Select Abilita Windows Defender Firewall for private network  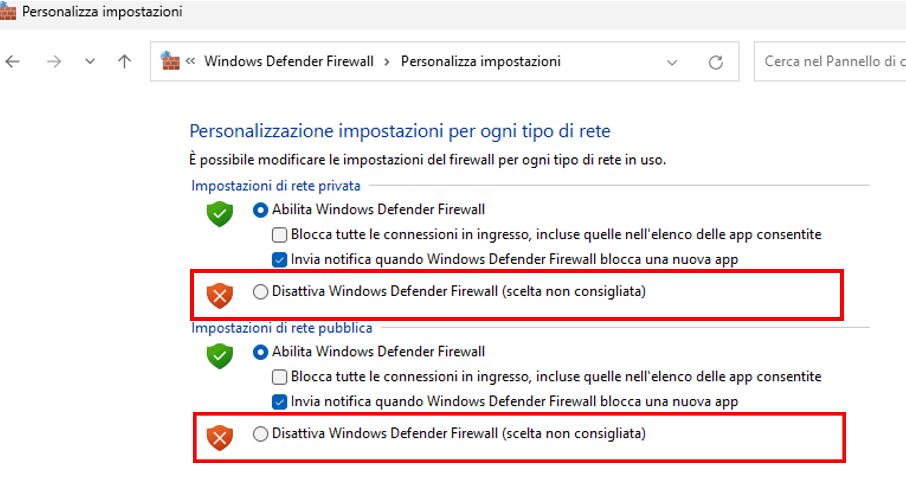pyautogui.click(x=261, y=210)
